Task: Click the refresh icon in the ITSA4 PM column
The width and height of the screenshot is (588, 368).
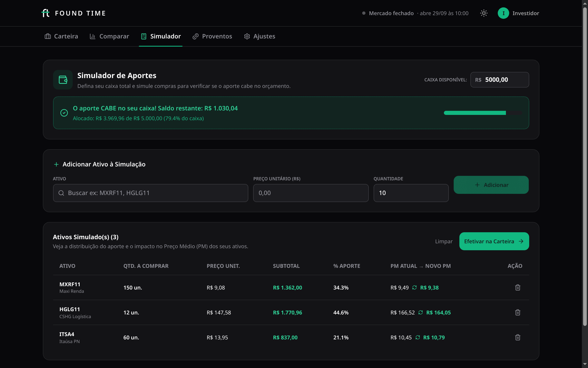Action: tap(418, 337)
